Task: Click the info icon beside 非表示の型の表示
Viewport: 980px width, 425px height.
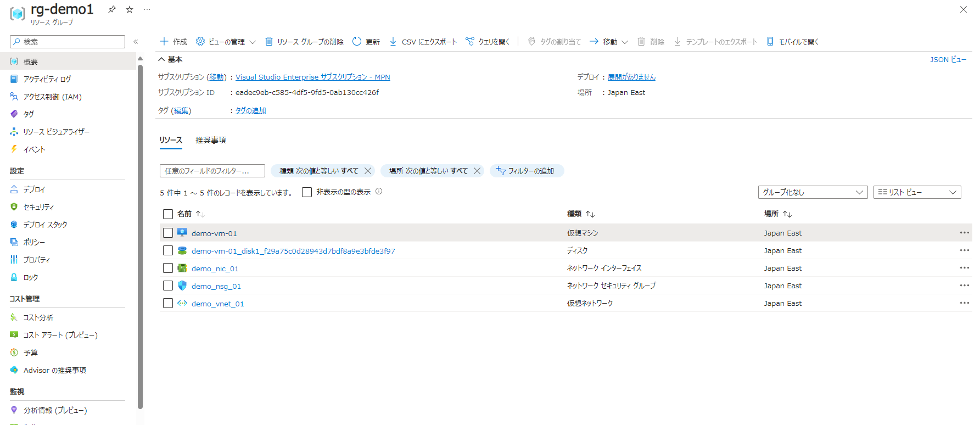Action: coord(379,192)
